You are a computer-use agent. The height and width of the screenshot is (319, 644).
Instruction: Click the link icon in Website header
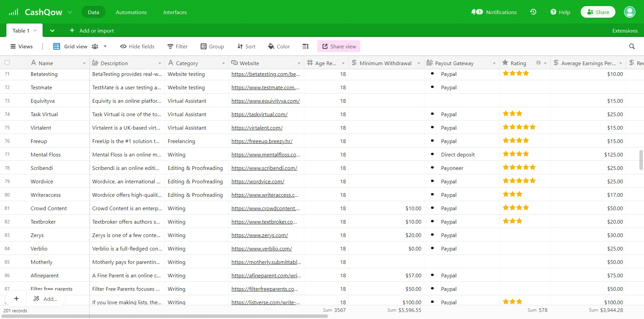point(234,62)
